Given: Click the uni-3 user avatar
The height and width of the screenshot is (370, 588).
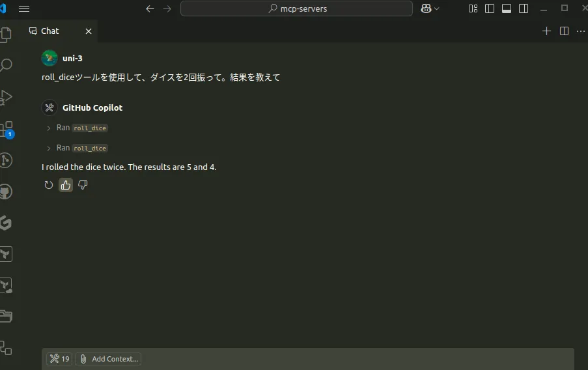Looking at the screenshot, I should [x=49, y=58].
